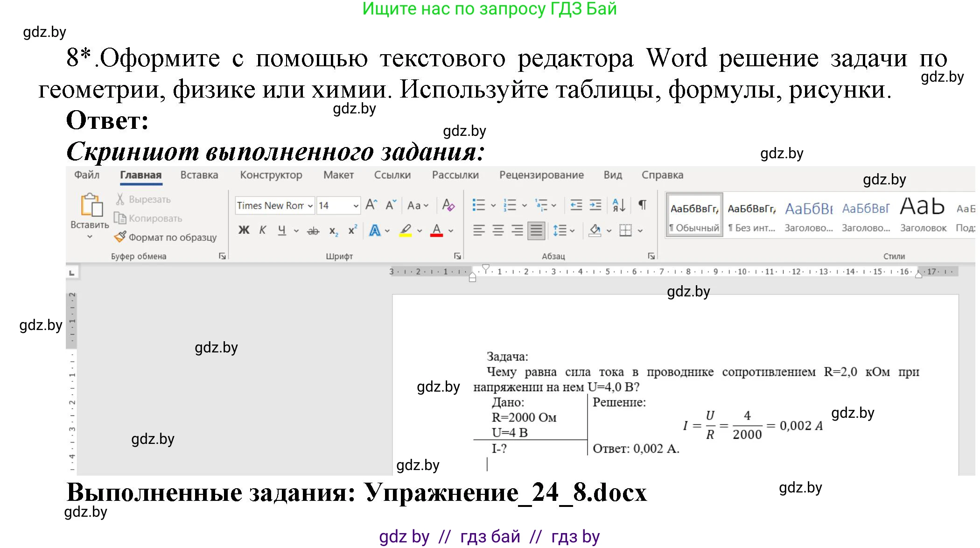Image resolution: width=980 pixels, height=548 pixels.
Task: Justify text alignment
Action: [536, 230]
